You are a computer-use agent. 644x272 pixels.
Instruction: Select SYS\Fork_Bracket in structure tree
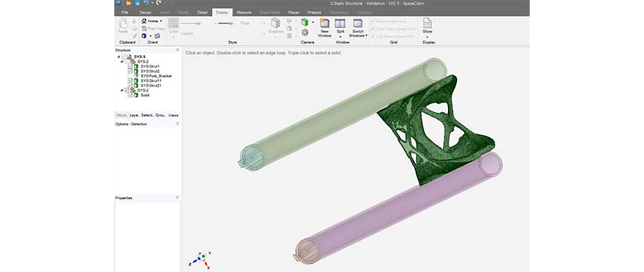[156, 76]
